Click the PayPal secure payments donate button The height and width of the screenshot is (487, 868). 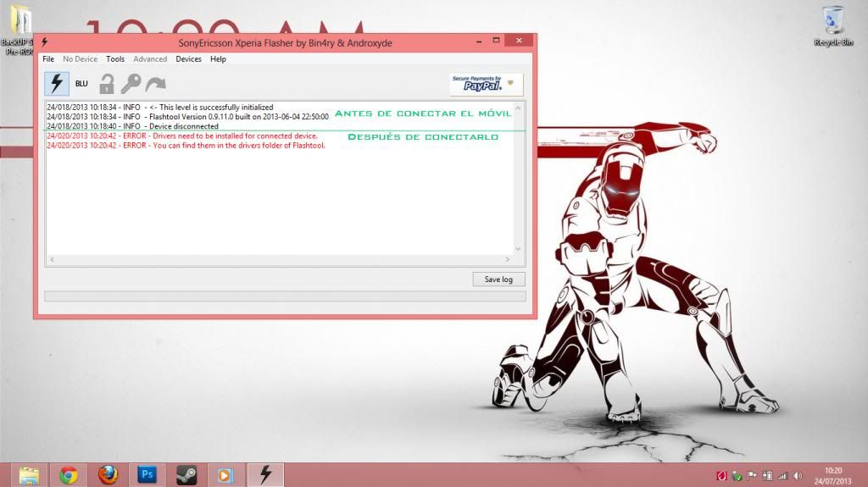click(486, 84)
